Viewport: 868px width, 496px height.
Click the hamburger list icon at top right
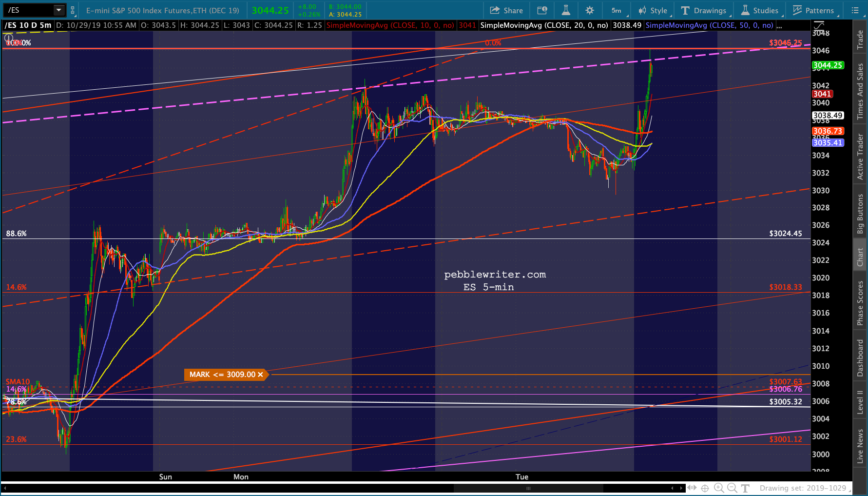pos(855,10)
